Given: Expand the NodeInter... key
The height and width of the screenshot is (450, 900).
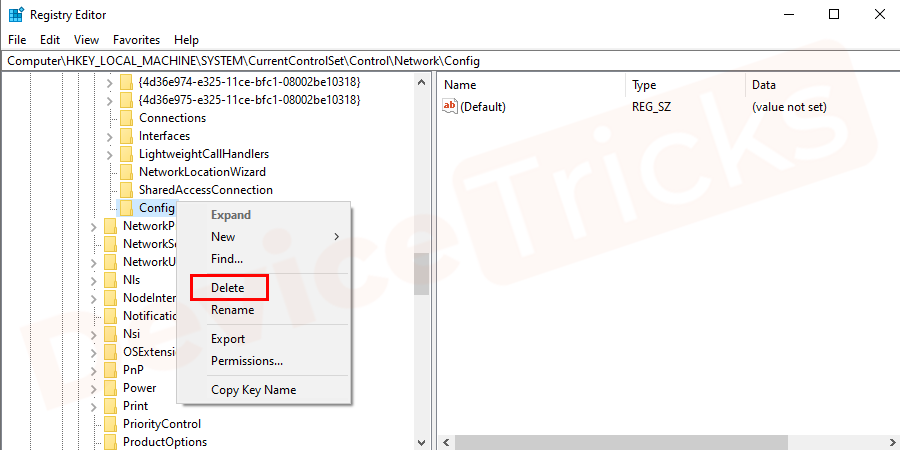Looking at the screenshot, I should pyautogui.click(x=94, y=298).
